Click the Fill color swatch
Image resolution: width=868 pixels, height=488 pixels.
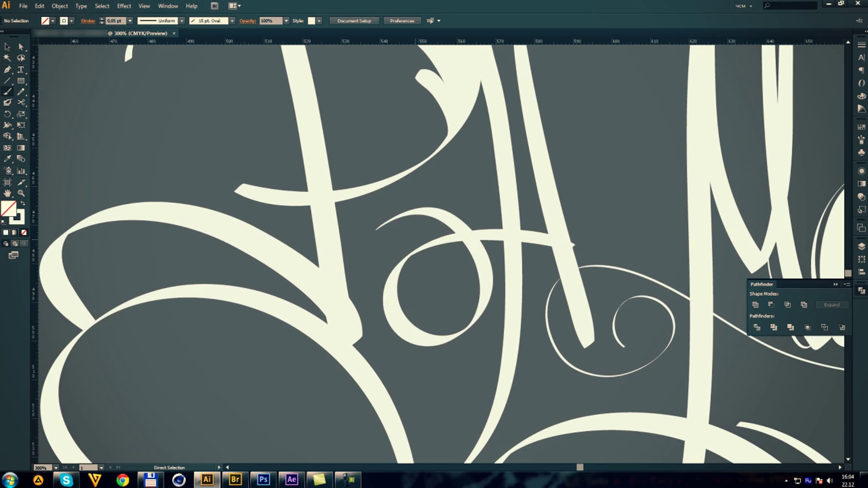pos(9,209)
